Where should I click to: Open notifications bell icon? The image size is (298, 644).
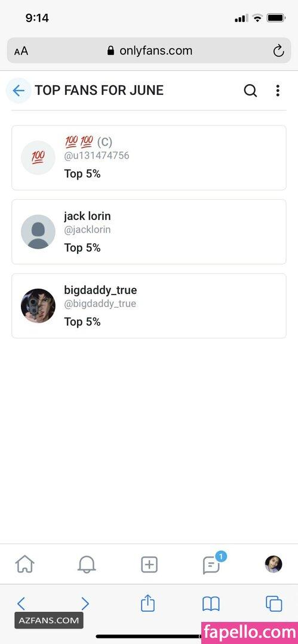pyautogui.click(x=87, y=564)
